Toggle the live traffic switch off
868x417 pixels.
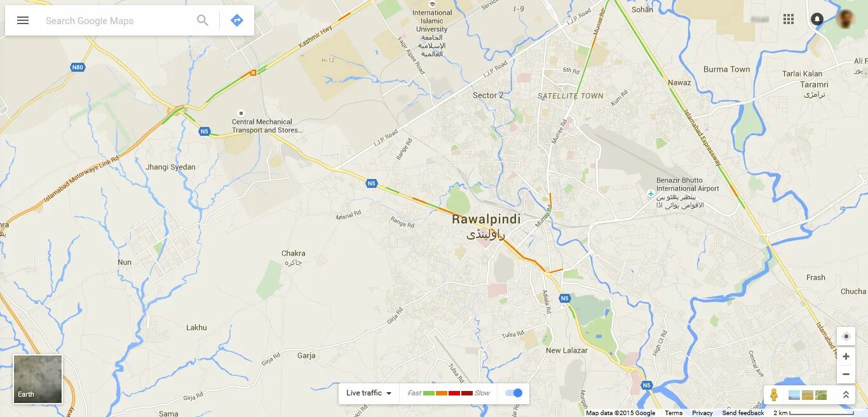coord(514,393)
